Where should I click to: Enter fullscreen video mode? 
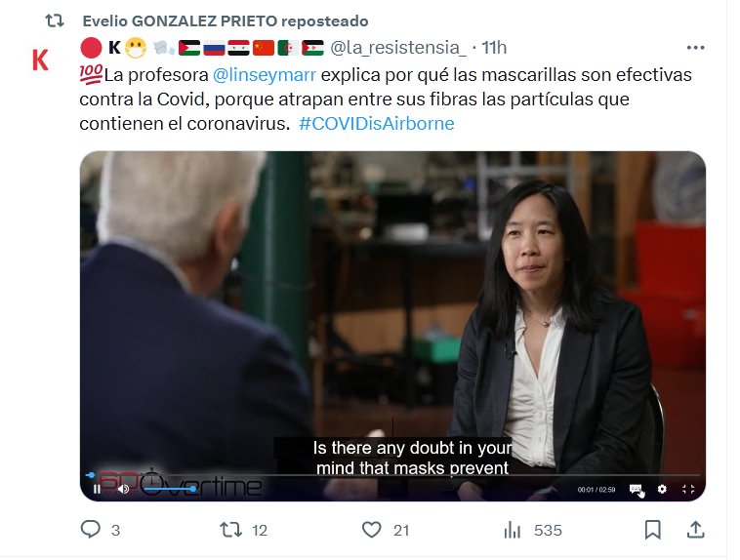click(688, 489)
